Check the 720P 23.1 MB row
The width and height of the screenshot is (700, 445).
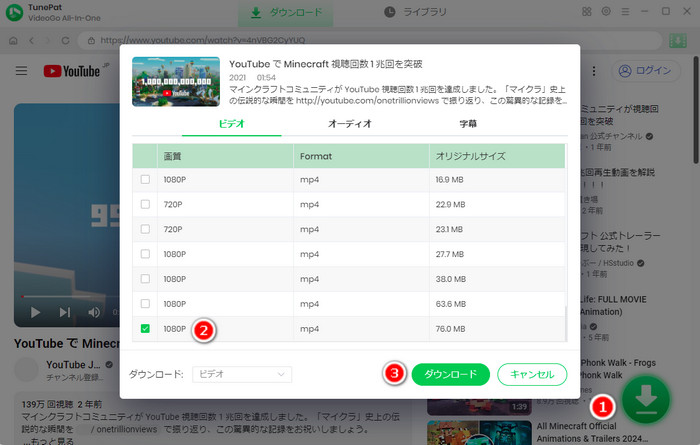pos(145,229)
